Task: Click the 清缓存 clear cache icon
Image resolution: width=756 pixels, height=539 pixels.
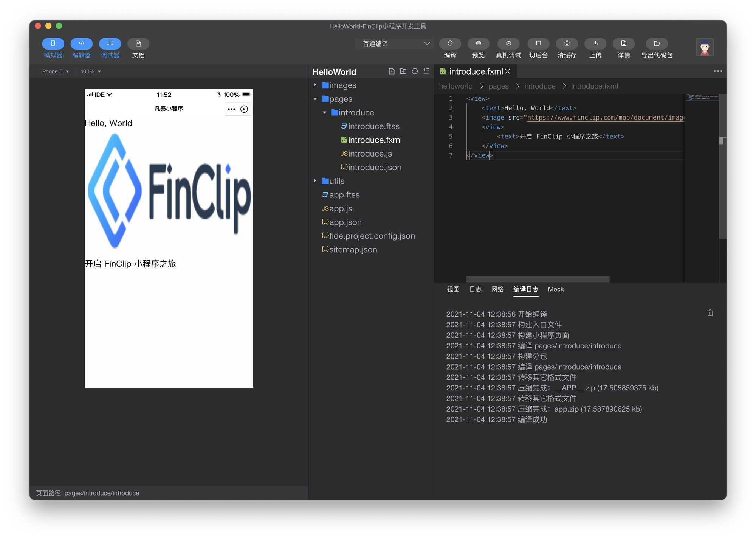Action: 567,43
